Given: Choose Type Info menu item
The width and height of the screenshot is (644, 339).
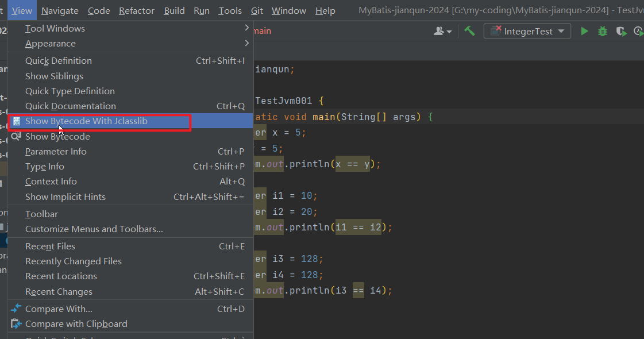Looking at the screenshot, I should (130, 167).
